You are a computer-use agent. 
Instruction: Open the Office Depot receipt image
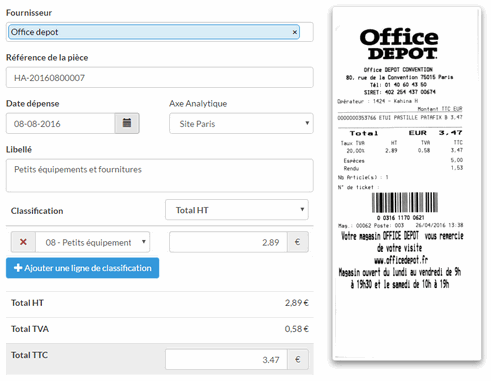point(407,183)
